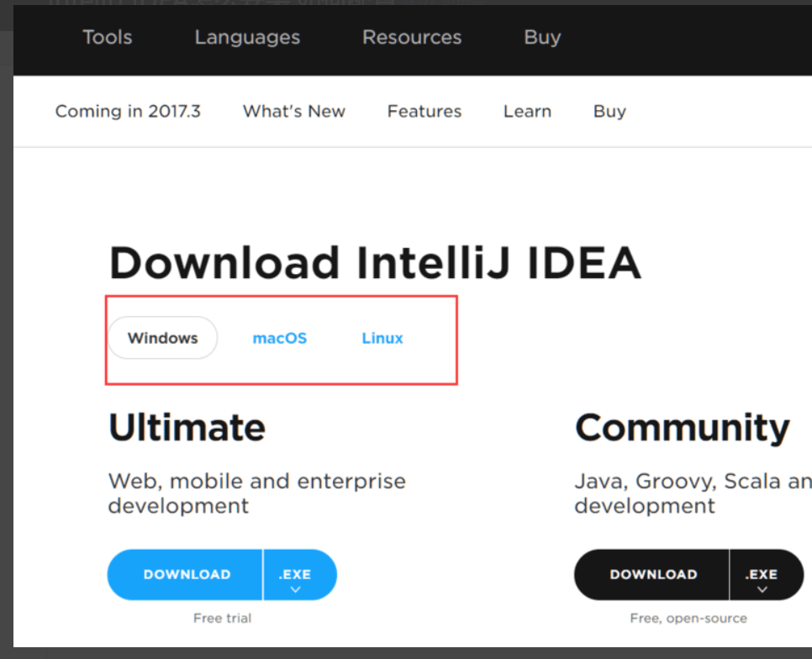Open the Languages menu in top bar
The height and width of the screenshot is (659, 812).
tap(247, 37)
